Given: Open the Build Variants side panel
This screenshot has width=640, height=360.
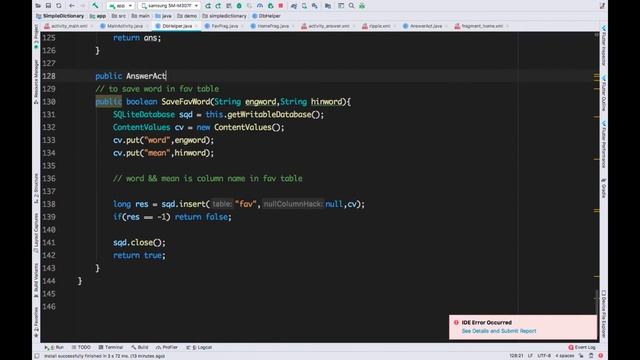Looking at the screenshot, I should [36, 280].
